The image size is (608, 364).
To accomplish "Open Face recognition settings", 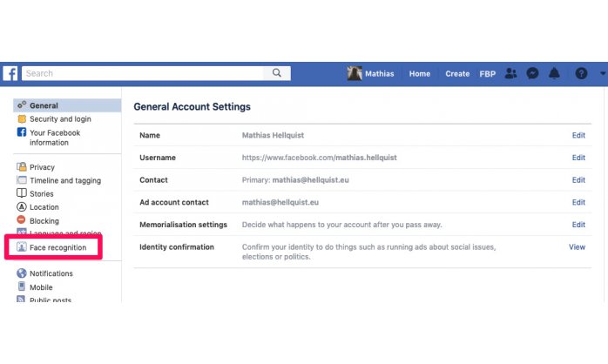I will (57, 247).
